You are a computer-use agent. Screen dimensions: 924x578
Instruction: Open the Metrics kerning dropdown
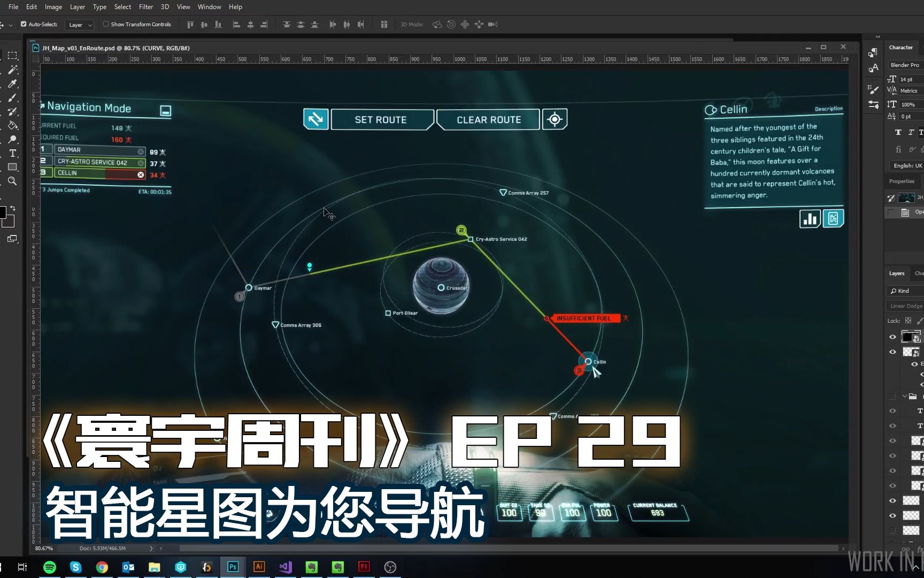tap(911, 90)
